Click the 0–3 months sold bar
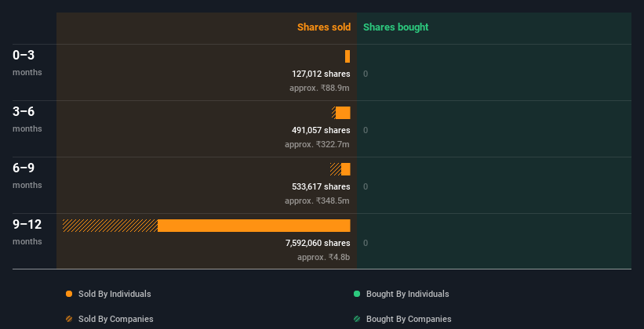This screenshot has height=329, width=644. coord(347,56)
